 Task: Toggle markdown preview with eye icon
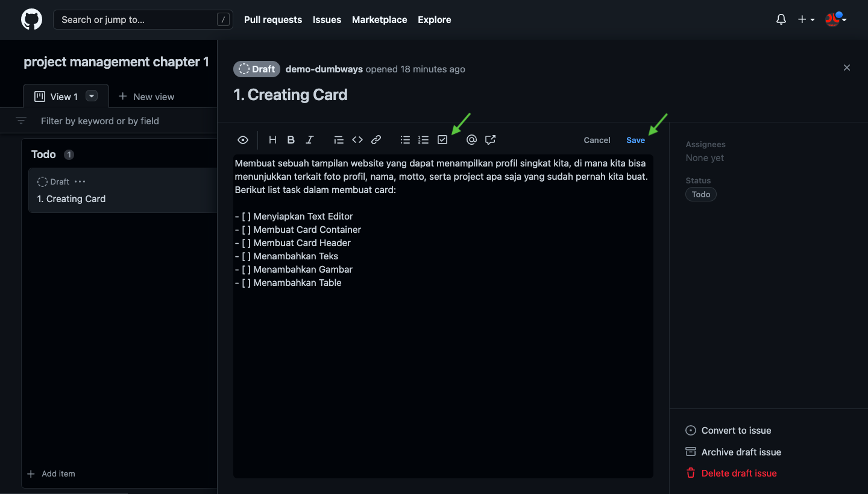243,140
